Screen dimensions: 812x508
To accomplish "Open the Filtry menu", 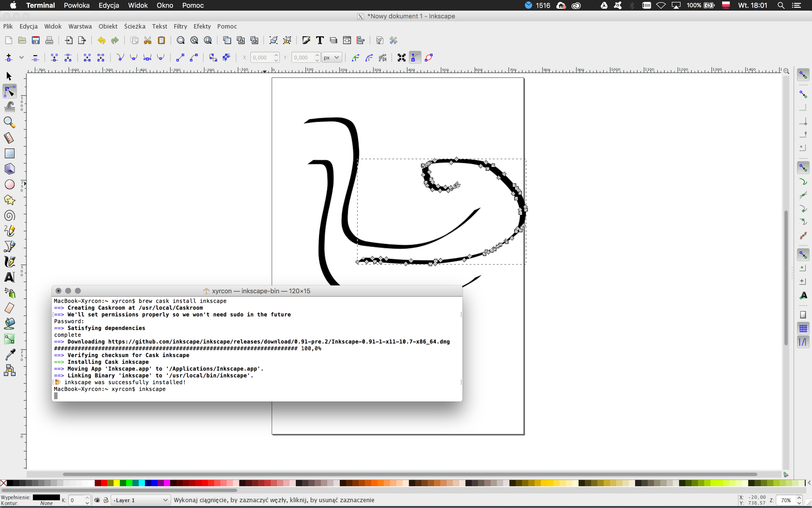I will click(x=180, y=26).
